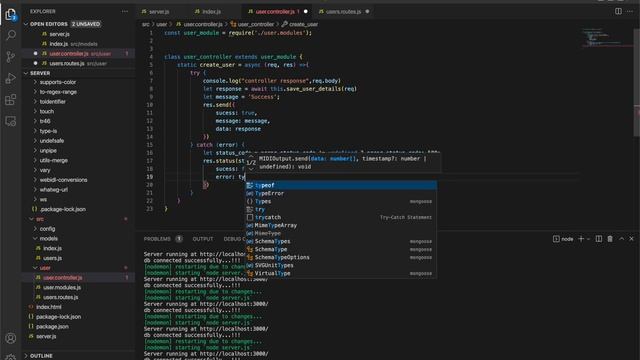
Task: Pick MimeTypeArray from suggestions
Action: tap(341, 225)
